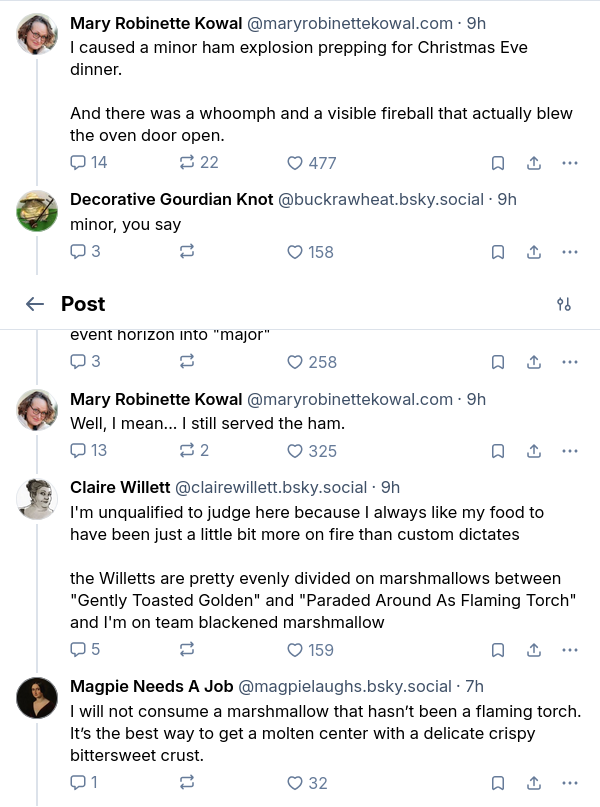This screenshot has height=807, width=600.
Task: Share Claire Willett's marshmallow post
Action: coord(534,650)
